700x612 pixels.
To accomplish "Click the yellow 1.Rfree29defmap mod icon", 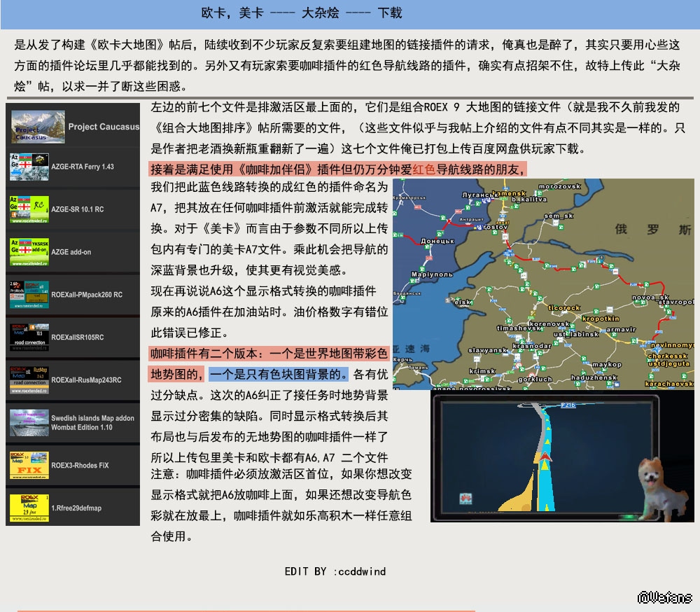I will tap(29, 508).
